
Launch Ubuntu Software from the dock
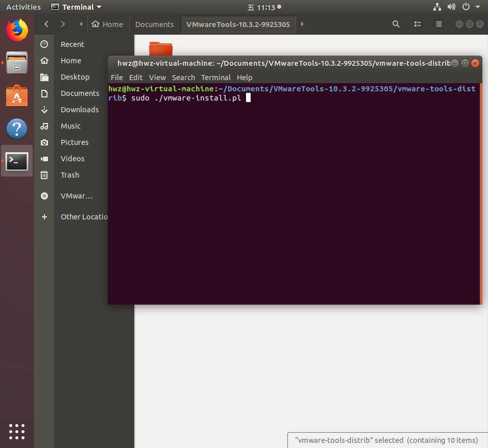coord(17,95)
